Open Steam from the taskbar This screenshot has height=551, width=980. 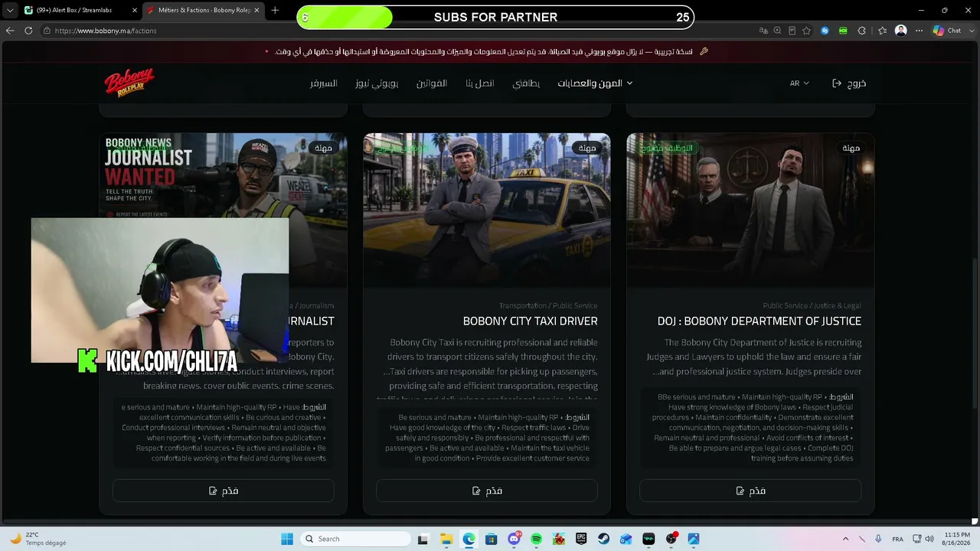click(x=604, y=539)
